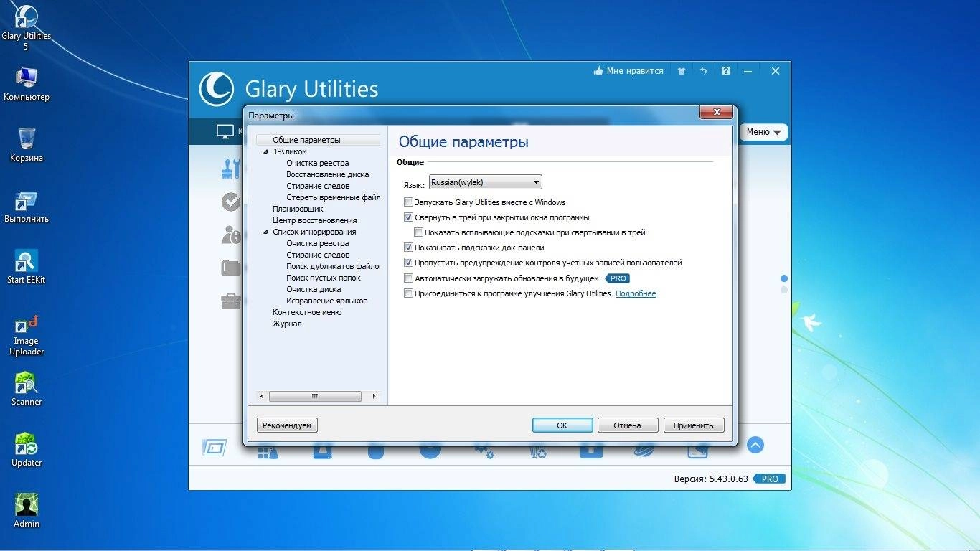Select Исправление ярлыков tree item

326,301
